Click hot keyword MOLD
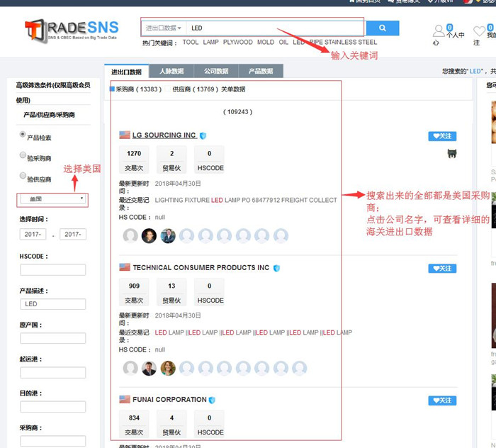Viewport: 496px width, 448px height. point(266,42)
